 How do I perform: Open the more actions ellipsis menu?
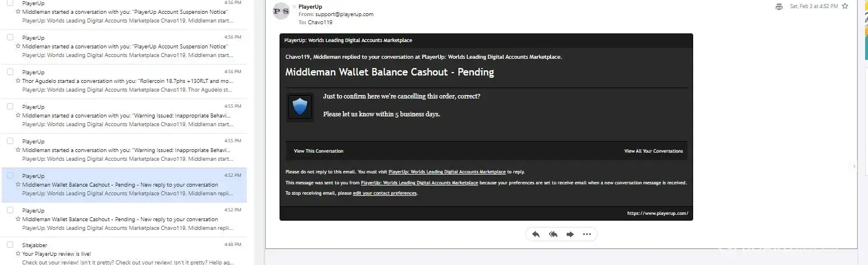[587, 234]
